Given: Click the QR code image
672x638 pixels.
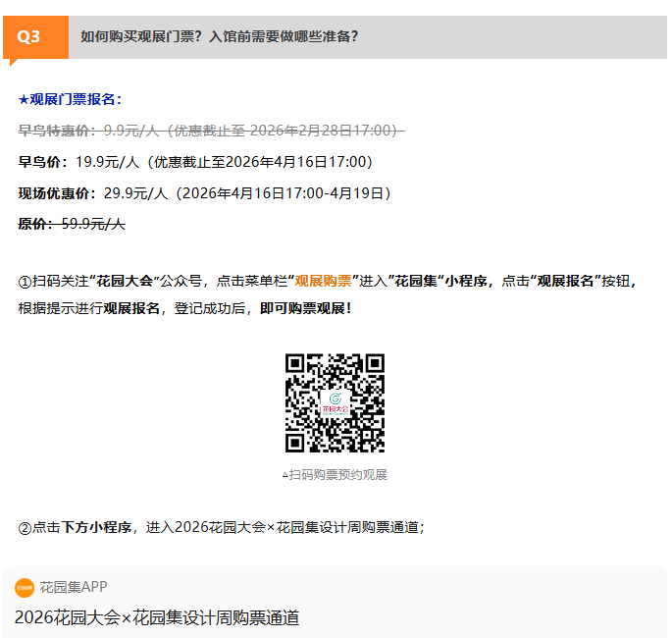Looking at the screenshot, I should pyautogui.click(x=335, y=402).
